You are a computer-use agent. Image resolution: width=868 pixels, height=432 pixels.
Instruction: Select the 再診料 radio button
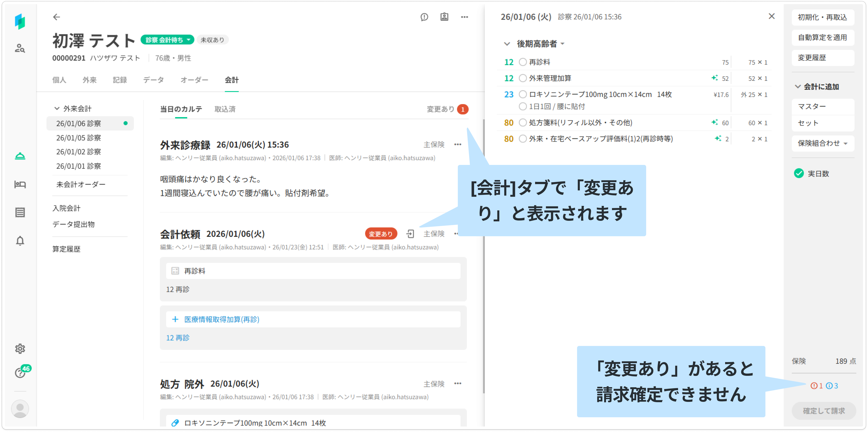[x=523, y=62]
